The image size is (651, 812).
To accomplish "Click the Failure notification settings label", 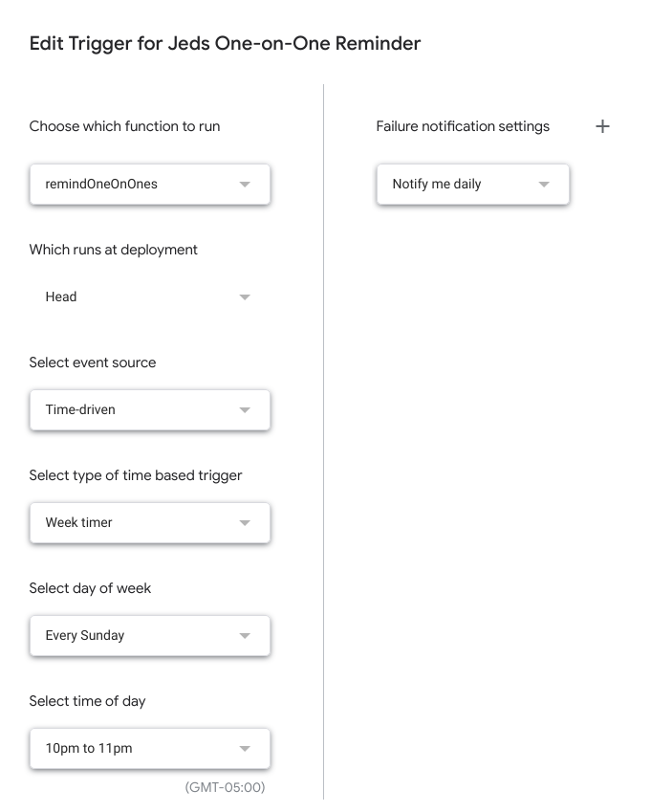I will coord(463,126).
